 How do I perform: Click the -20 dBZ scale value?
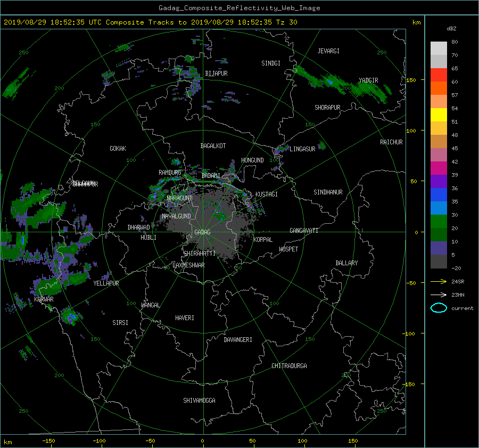point(456,268)
